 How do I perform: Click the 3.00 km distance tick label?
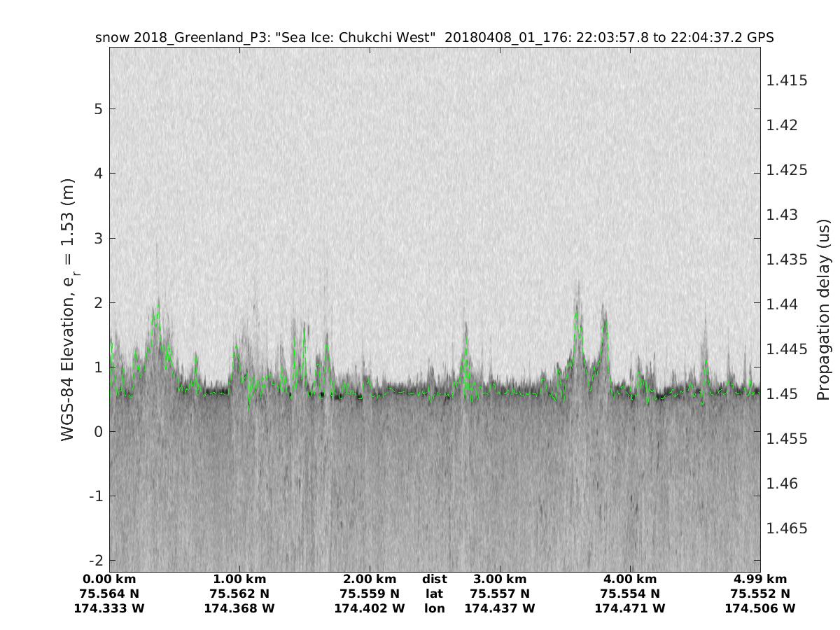coord(500,580)
